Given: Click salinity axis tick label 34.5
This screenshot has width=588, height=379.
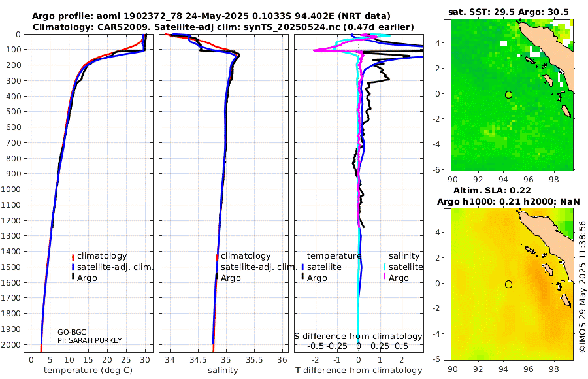Looking at the screenshot, I should pyautogui.click(x=198, y=360).
